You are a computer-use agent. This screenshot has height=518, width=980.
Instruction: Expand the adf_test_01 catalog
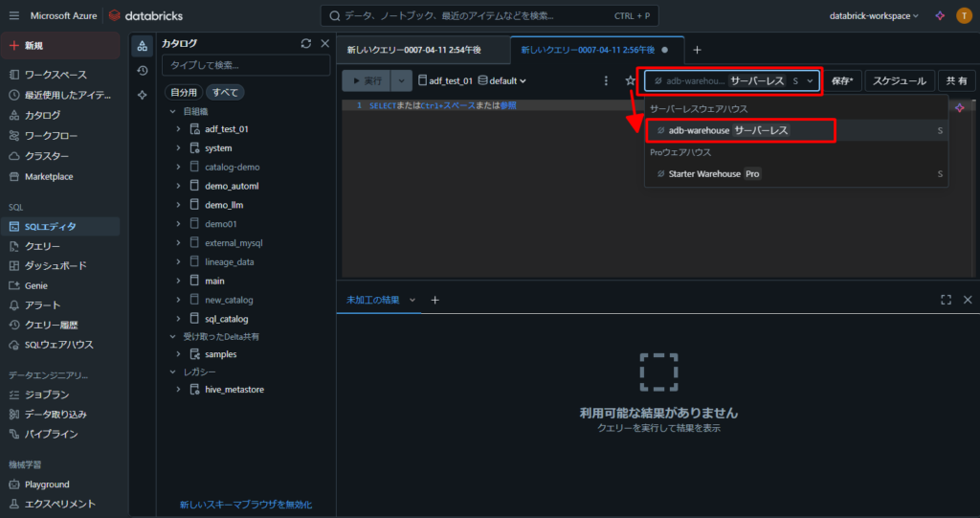click(x=179, y=129)
